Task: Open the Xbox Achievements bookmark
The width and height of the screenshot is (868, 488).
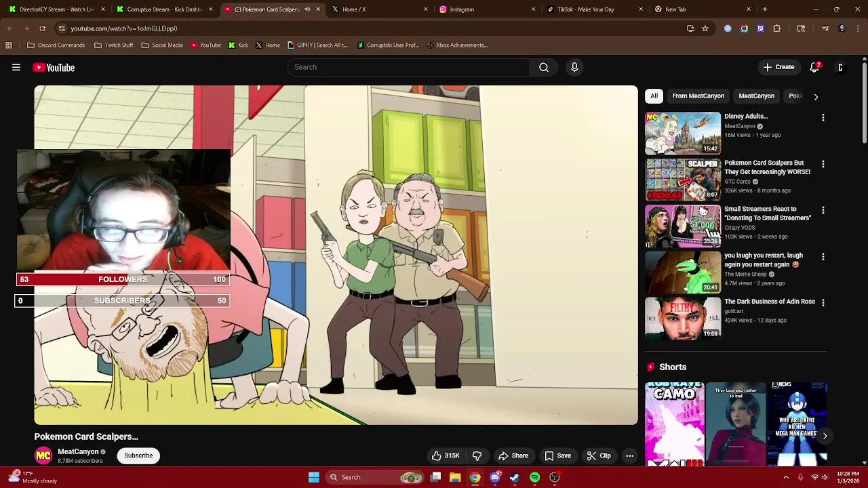Action: 456,45
